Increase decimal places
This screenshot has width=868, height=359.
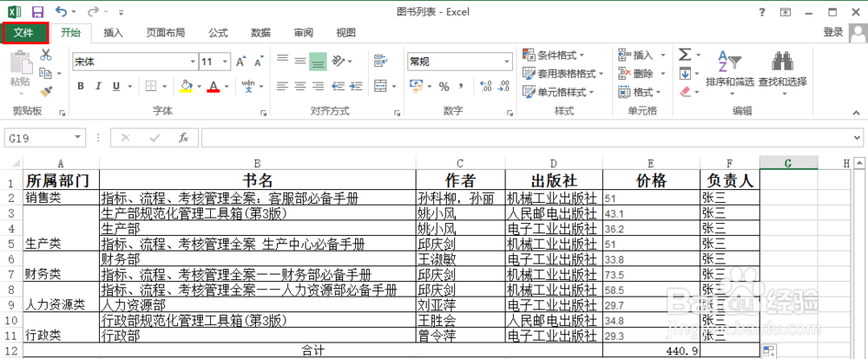(486, 86)
